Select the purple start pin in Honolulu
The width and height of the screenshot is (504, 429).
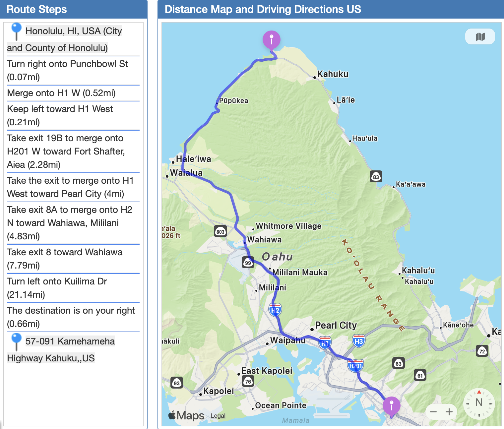[x=391, y=405]
